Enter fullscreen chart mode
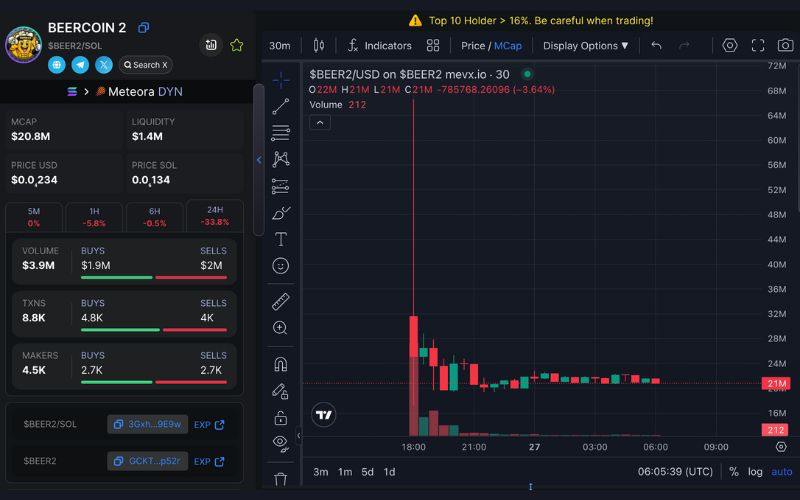The width and height of the screenshot is (800, 500). (x=758, y=45)
